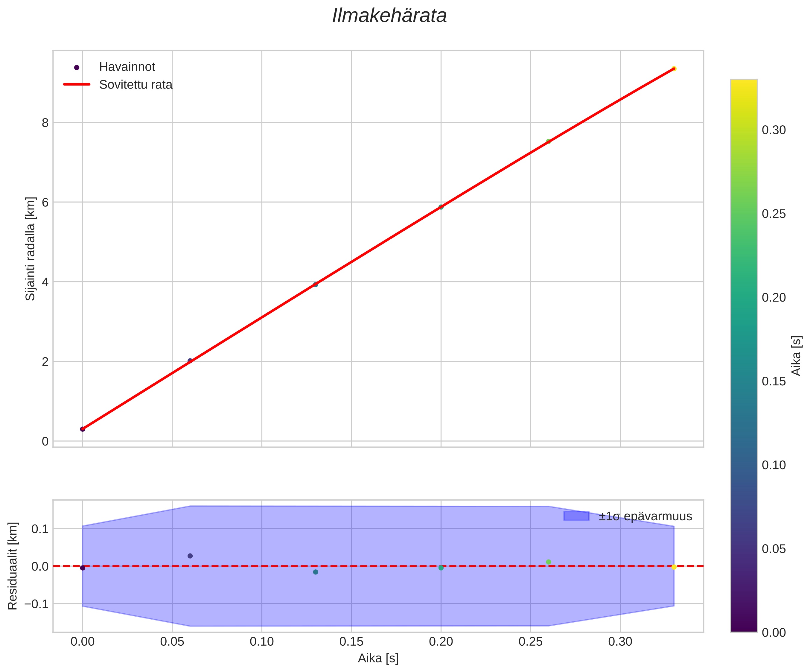Click colorbar label Aika [s]
The height and width of the screenshot is (672, 810).
click(x=796, y=355)
